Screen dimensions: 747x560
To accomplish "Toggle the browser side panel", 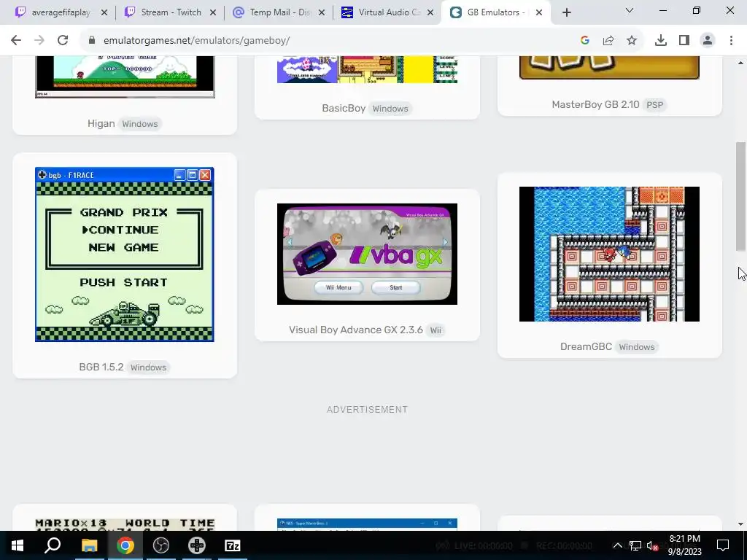I will (684, 41).
